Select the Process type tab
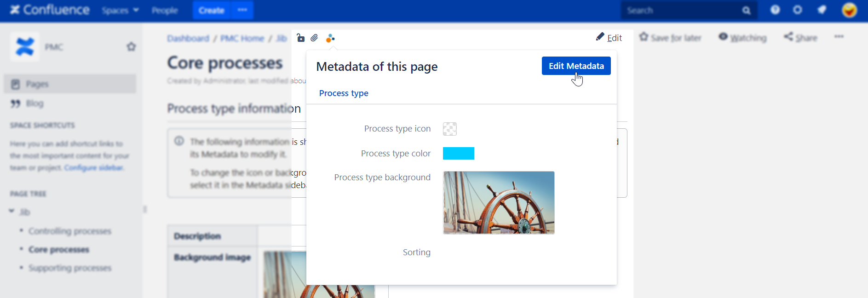This screenshot has width=868, height=298. click(x=344, y=93)
